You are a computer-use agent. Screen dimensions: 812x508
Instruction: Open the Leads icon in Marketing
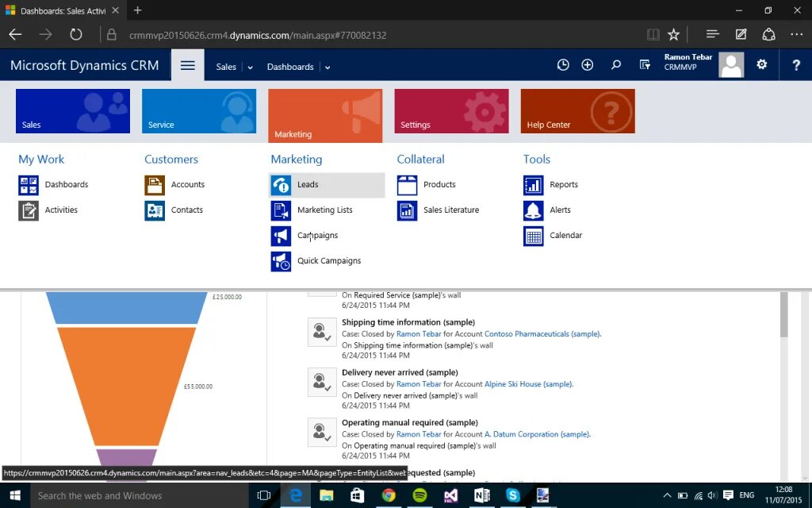(x=282, y=185)
